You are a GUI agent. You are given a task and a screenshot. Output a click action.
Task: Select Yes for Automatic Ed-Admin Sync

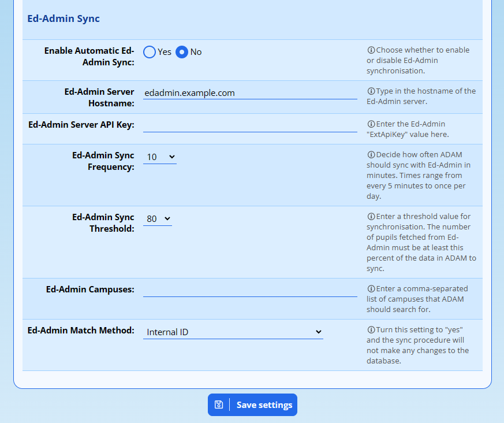(150, 52)
